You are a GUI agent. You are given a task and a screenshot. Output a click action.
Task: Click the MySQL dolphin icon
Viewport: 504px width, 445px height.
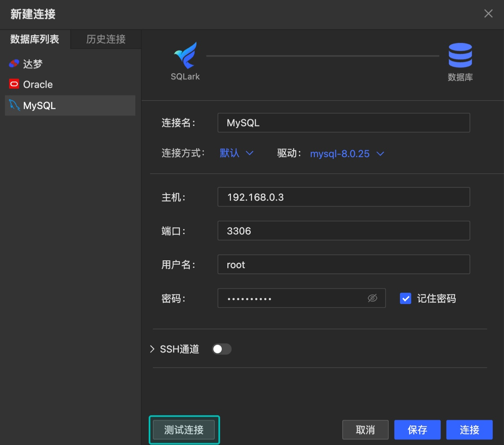[14, 105]
